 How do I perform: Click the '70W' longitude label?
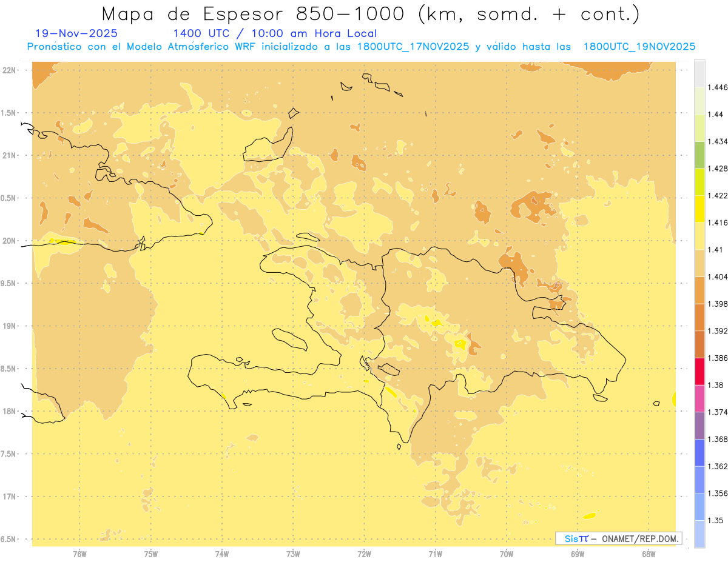tap(507, 554)
